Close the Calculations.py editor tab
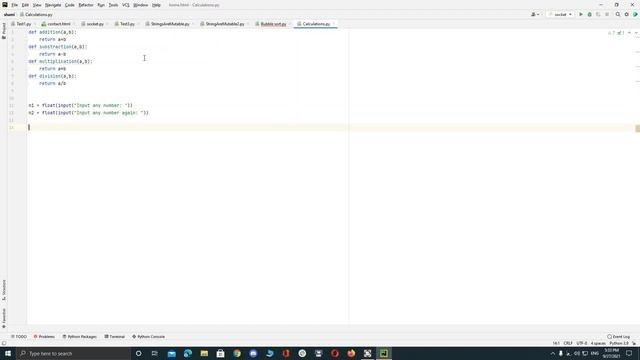This screenshot has width=640, height=360. (333, 24)
